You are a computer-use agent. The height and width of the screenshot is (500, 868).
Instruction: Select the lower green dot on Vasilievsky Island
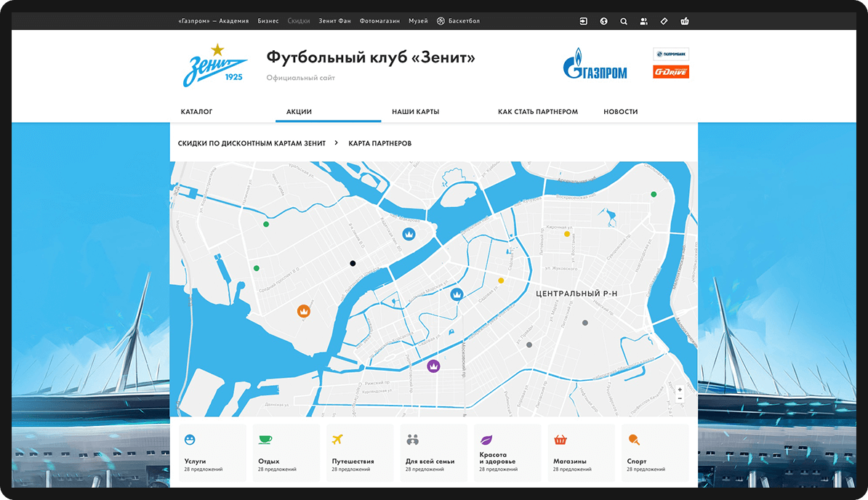click(257, 268)
